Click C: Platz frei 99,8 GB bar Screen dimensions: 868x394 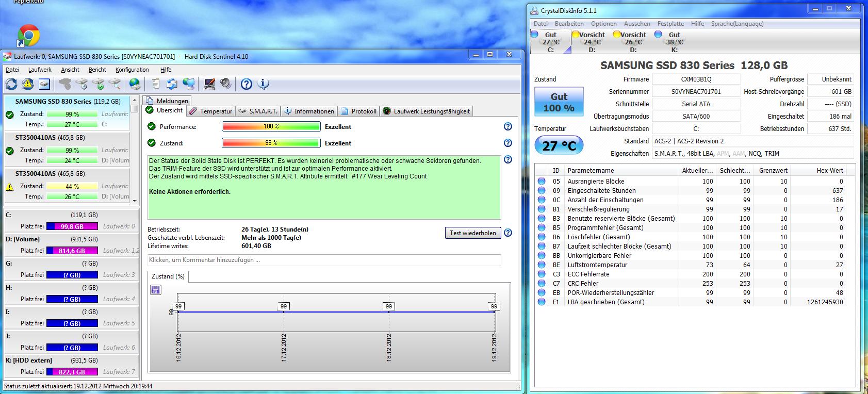pos(72,226)
